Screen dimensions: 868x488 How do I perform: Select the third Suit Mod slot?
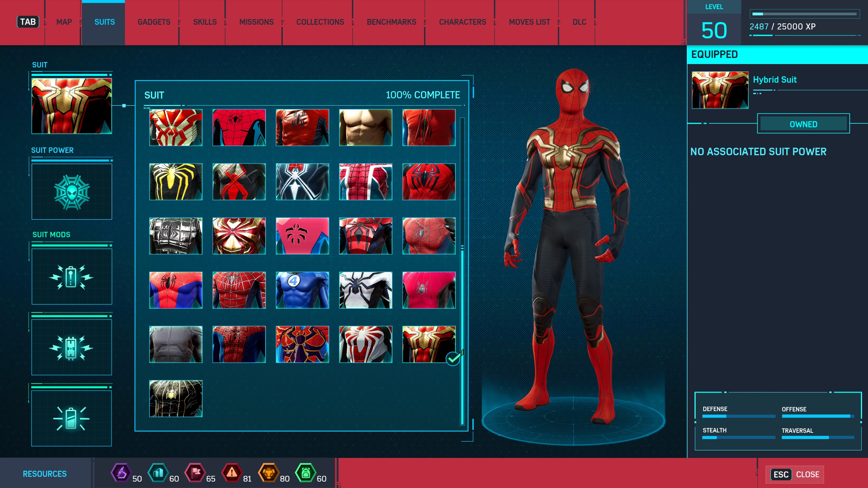click(72, 418)
